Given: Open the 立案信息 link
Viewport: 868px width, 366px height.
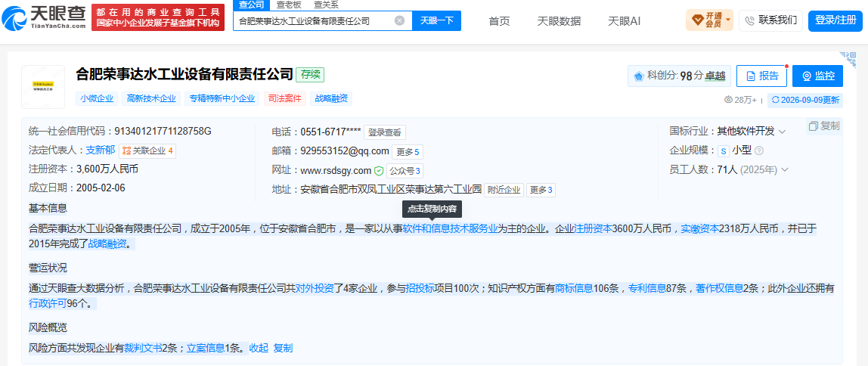Looking at the screenshot, I should point(206,349).
